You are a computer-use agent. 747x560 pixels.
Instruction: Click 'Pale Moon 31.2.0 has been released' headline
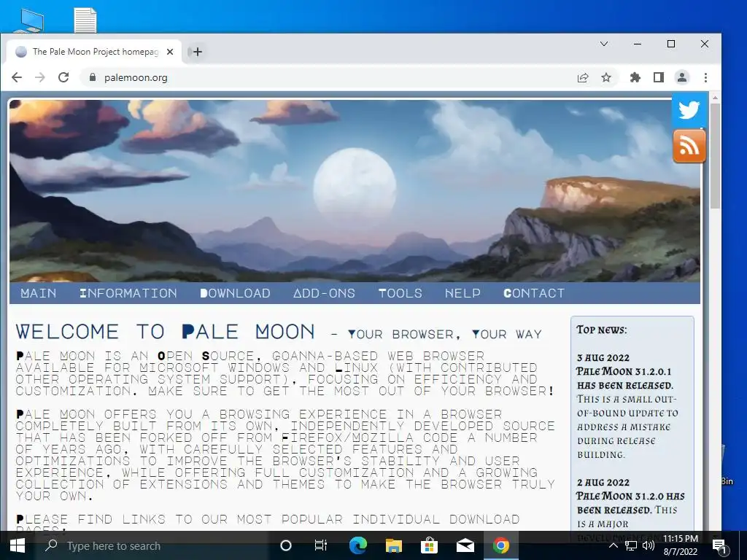point(630,503)
